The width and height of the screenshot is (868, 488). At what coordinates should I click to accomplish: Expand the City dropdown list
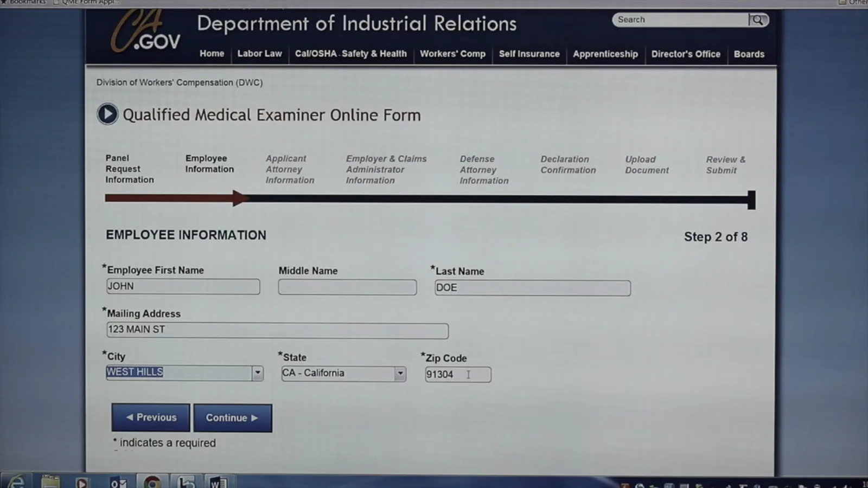(x=258, y=373)
